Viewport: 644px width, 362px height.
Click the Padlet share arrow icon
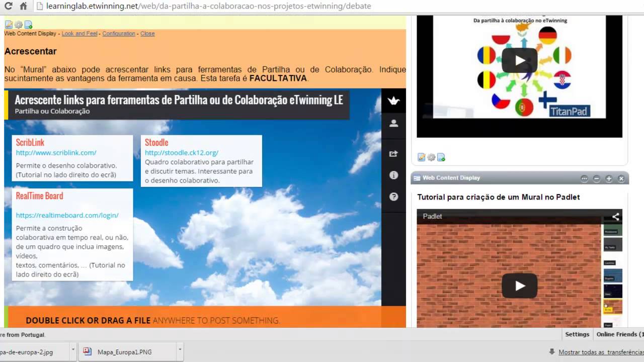pos(393,154)
